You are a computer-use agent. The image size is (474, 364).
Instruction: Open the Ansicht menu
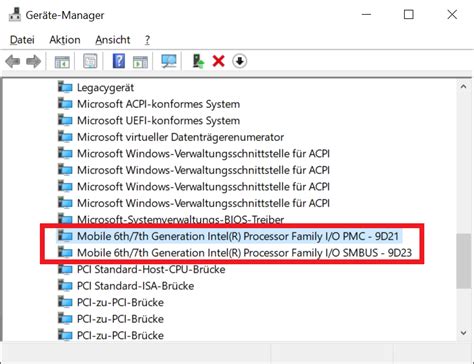click(x=113, y=40)
